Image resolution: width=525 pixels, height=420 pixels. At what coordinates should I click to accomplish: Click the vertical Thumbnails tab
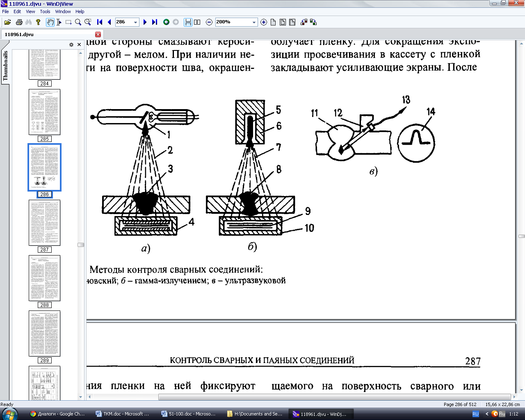[5, 65]
